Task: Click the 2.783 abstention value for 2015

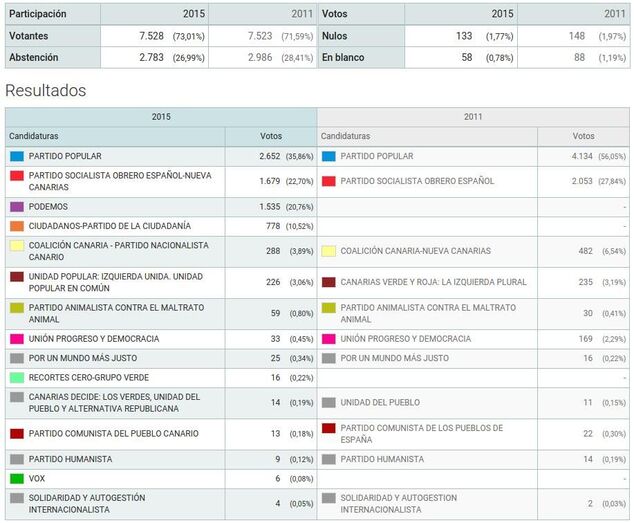Action: [152, 57]
